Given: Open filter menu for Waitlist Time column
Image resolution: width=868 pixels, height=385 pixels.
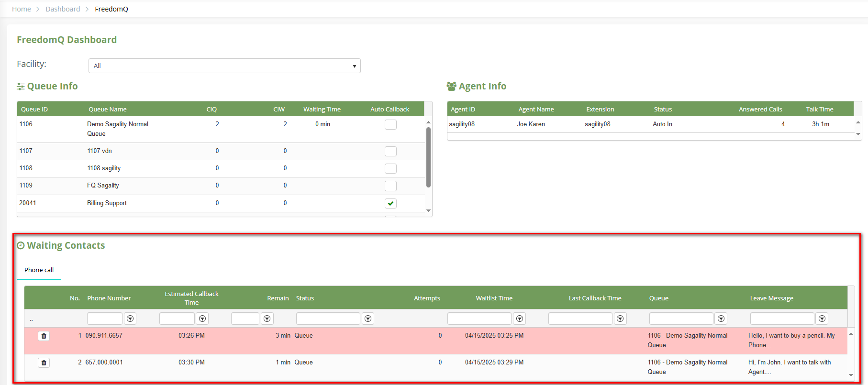Looking at the screenshot, I should click(519, 319).
